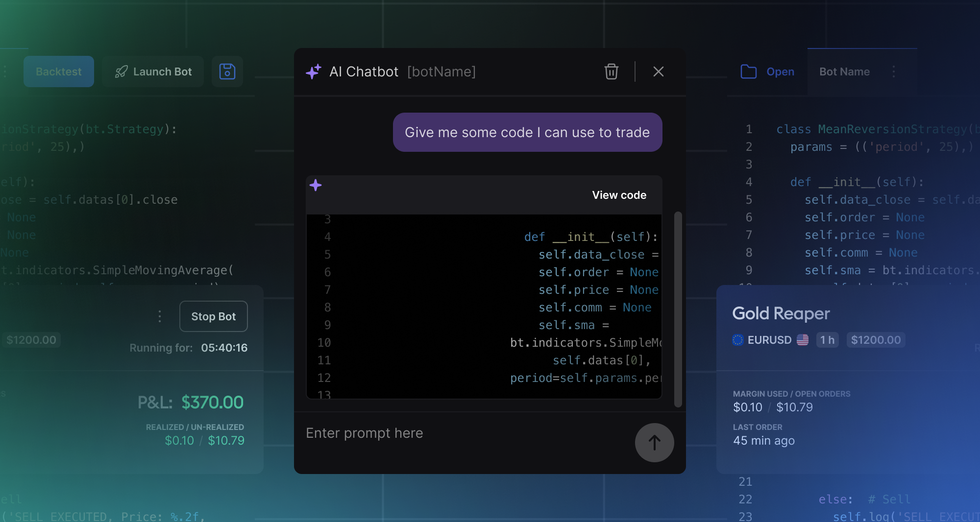Click the send prompt arrow button
The image size is (980, 522).
(x=654, y=443)
